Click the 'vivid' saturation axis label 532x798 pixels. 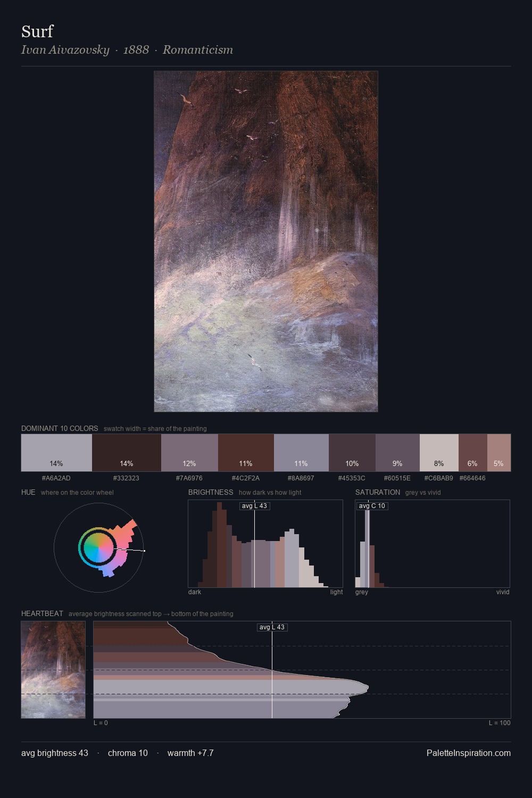[503, 592]
